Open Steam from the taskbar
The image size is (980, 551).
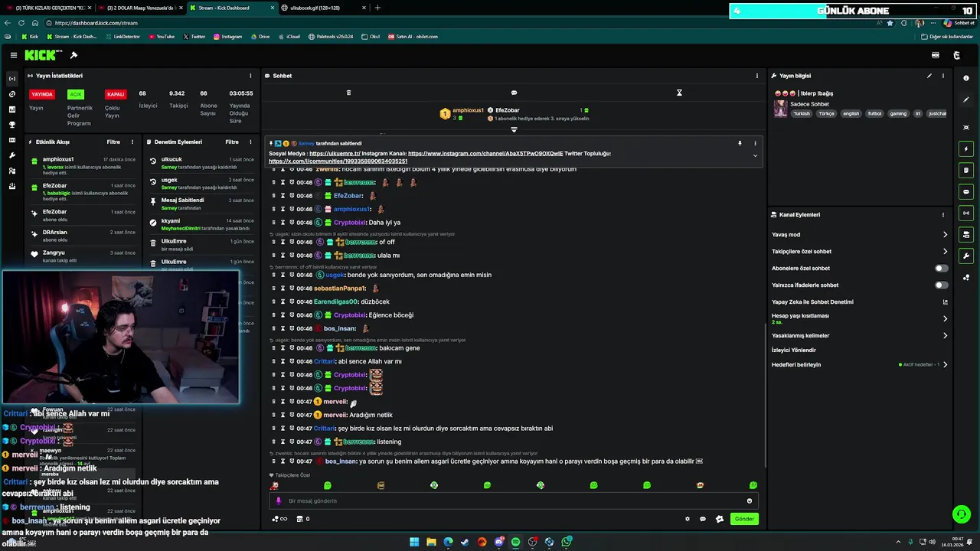[465, 542]
